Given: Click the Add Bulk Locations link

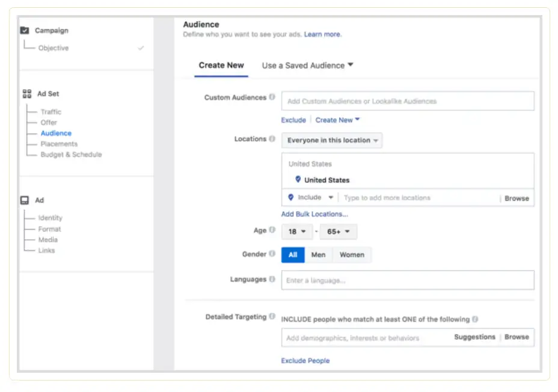Looking at the screenshot, I should coord(314,213).
